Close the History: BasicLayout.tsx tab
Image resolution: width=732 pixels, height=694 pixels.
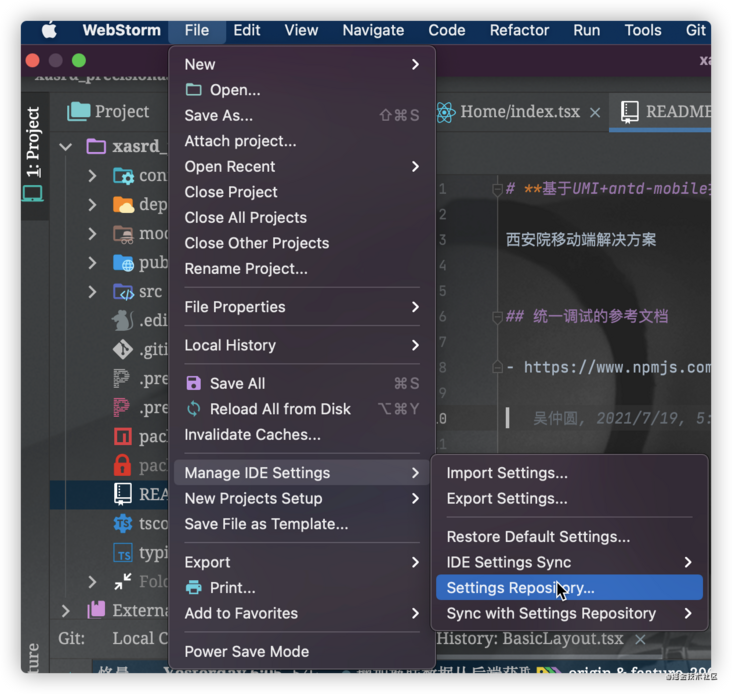[640, 639]
